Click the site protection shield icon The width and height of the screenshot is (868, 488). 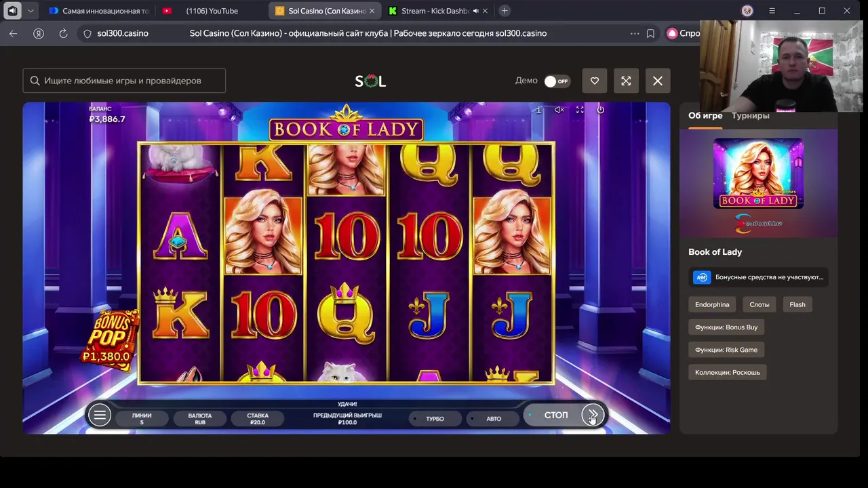87,33
